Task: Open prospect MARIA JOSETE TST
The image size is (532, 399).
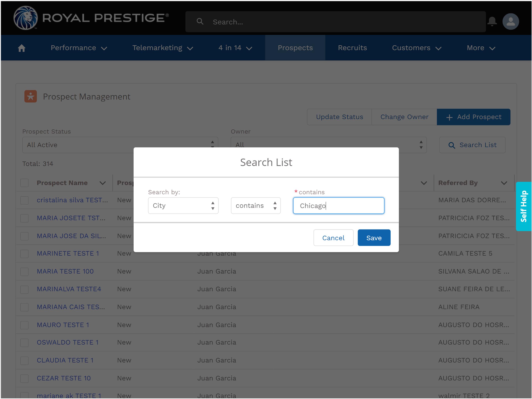Action: (71, 218)
